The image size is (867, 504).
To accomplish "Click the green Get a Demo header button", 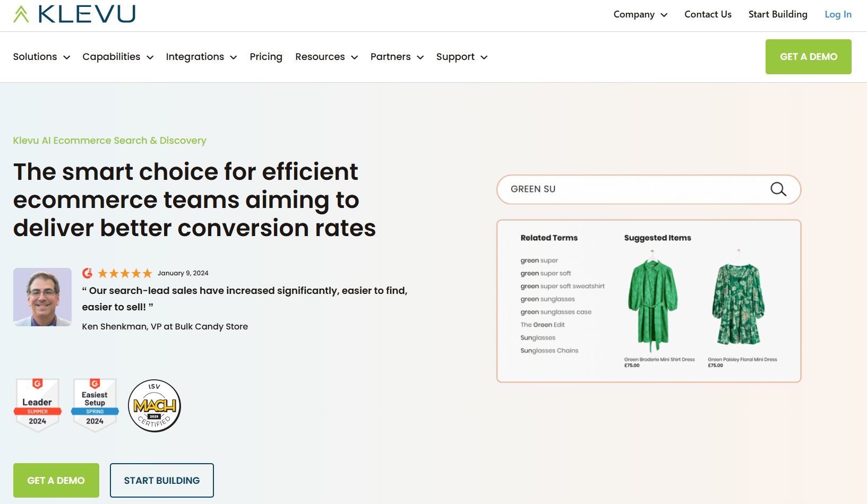I will click(x=809, y=57).
